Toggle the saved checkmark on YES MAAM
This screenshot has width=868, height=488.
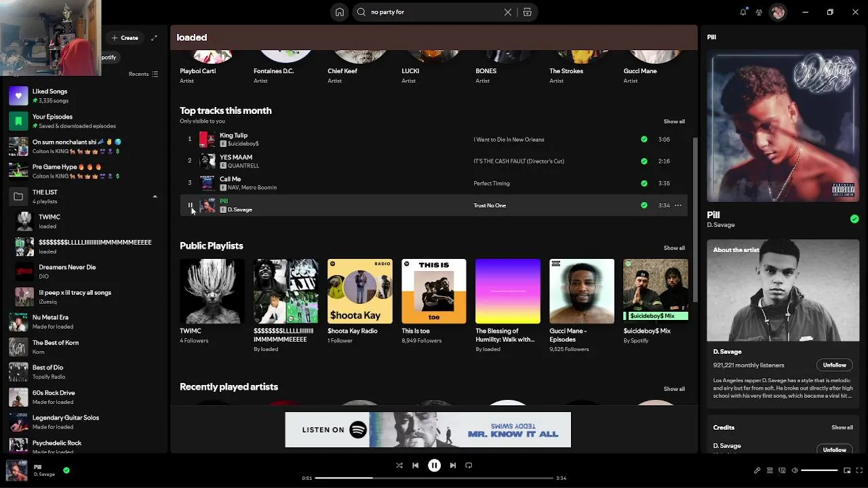click(644, 161)
